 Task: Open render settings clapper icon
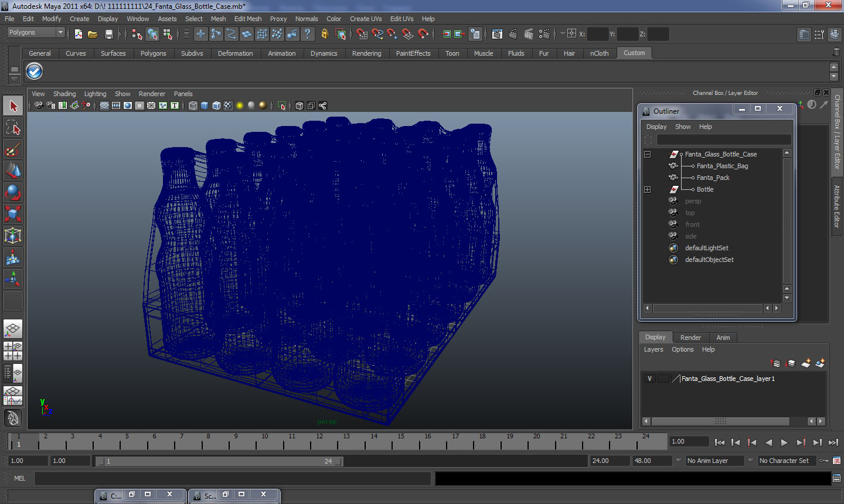click(544, 34)
